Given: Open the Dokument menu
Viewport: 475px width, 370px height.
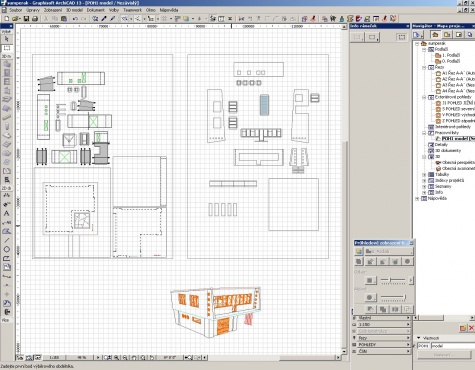Looking at the screenshot, I should pos(95,10).
